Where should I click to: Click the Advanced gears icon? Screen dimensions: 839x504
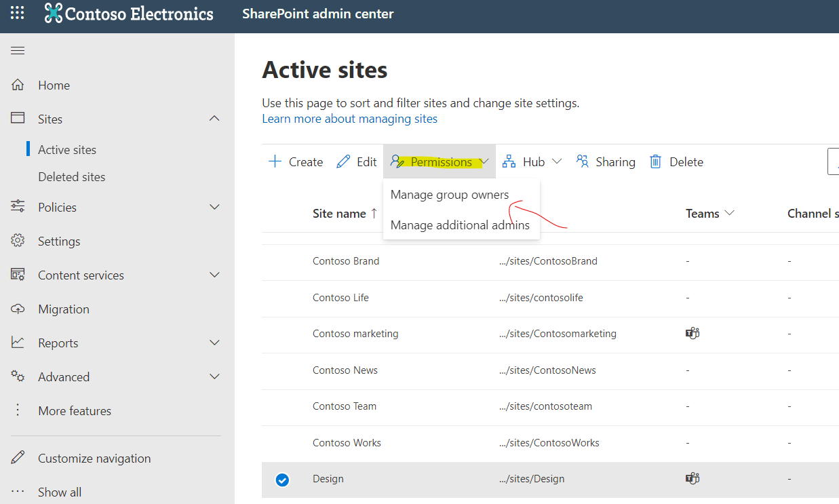[18, 376]
